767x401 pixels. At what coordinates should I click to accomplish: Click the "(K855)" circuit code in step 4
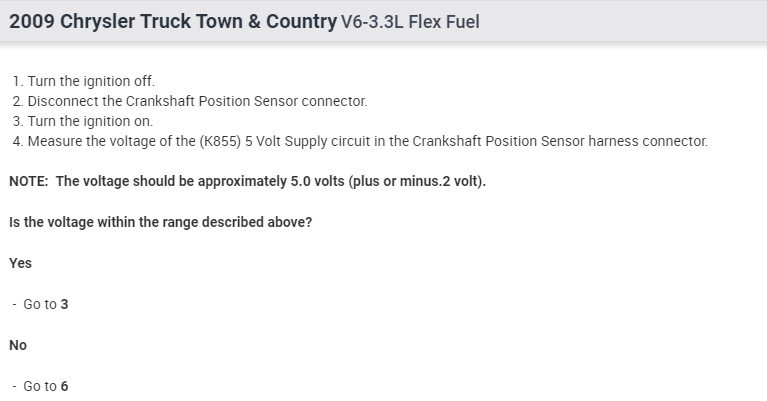[x=219, y=141]
